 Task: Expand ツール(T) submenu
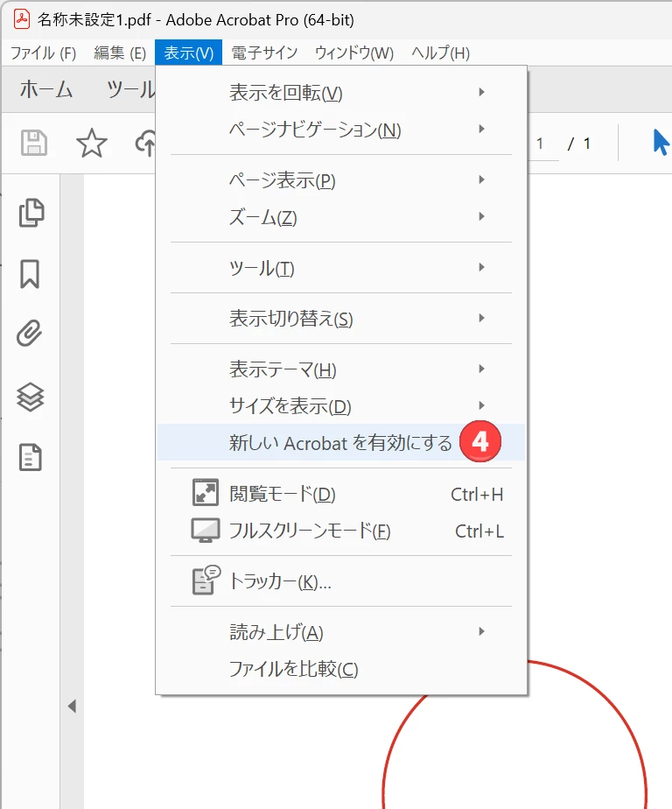pos(341,268)
